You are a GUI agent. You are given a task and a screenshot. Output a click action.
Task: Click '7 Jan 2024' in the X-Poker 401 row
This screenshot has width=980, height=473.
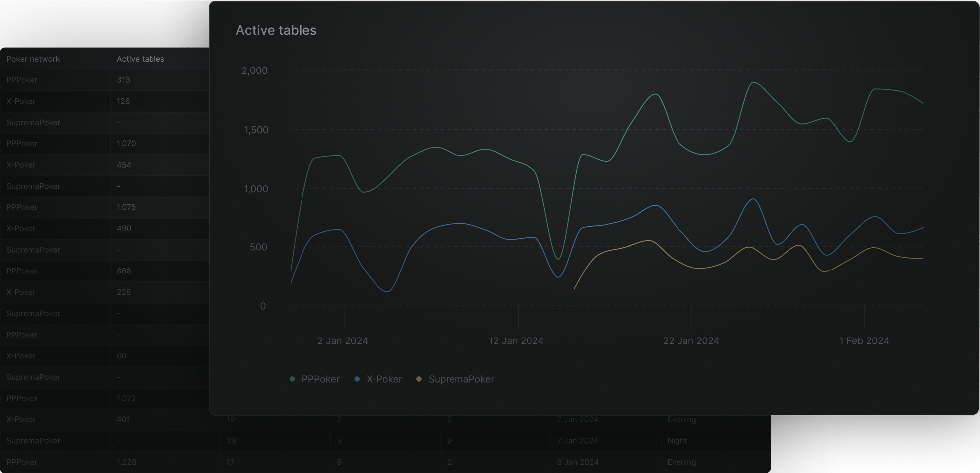click(578, 420)
